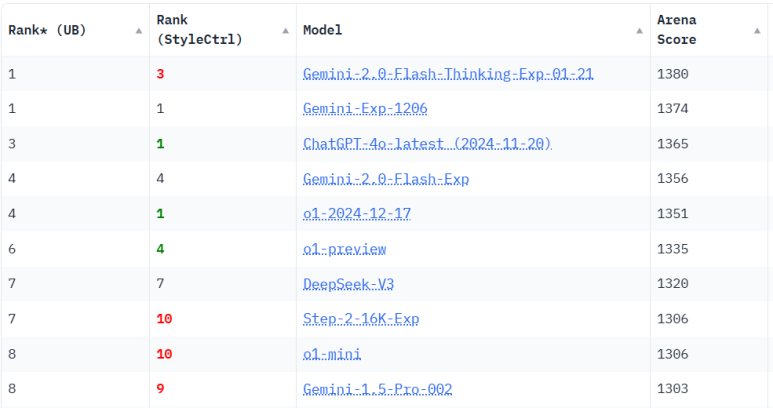773x408 pixels.
Task: Click StyleCtrl rank 1 in Gemini-Exp-1206 row
Action: 160,108
